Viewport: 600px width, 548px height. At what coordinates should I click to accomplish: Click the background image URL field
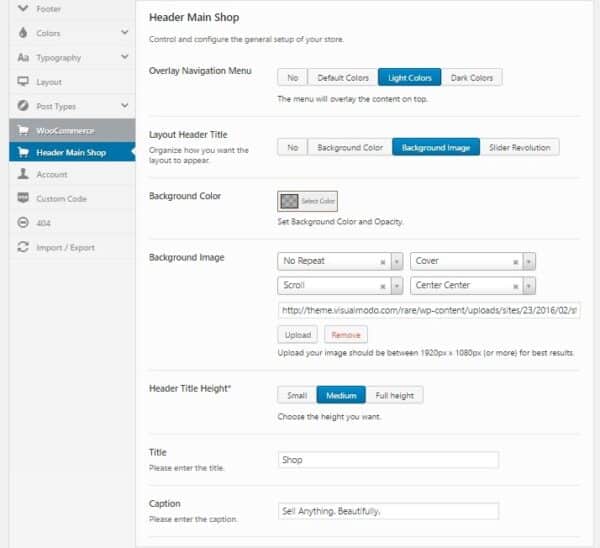click(429, 310)
